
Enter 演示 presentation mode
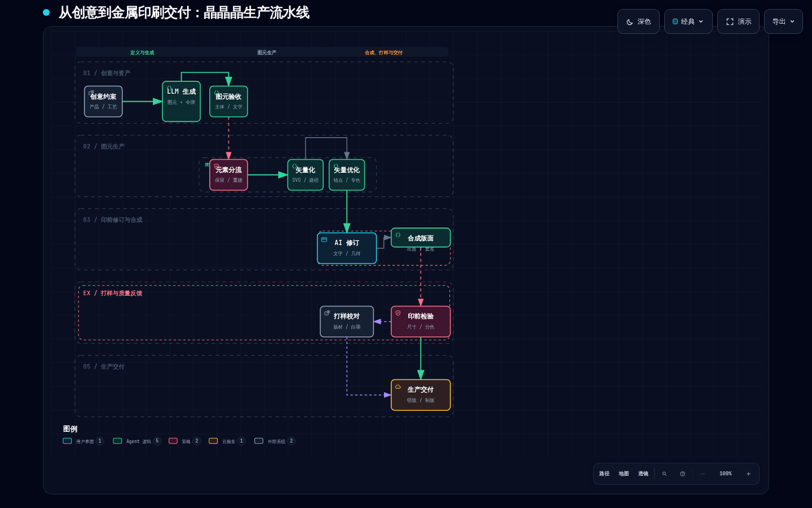point(738,21)
